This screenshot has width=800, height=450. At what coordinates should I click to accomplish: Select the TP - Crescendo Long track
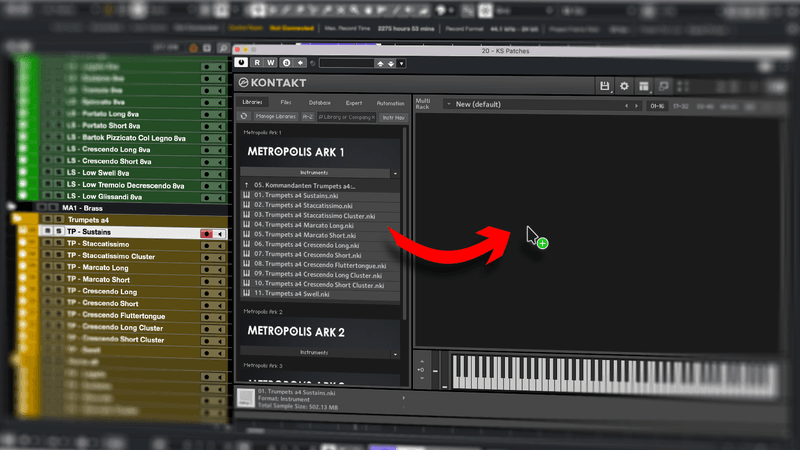pos(102,292)
